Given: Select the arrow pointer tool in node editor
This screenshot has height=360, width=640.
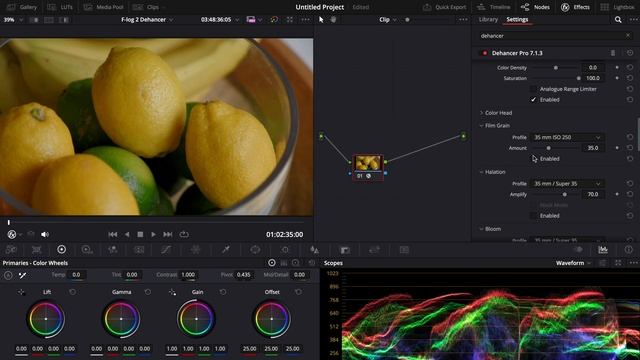Looking at the screenshot, I should 321,20.
